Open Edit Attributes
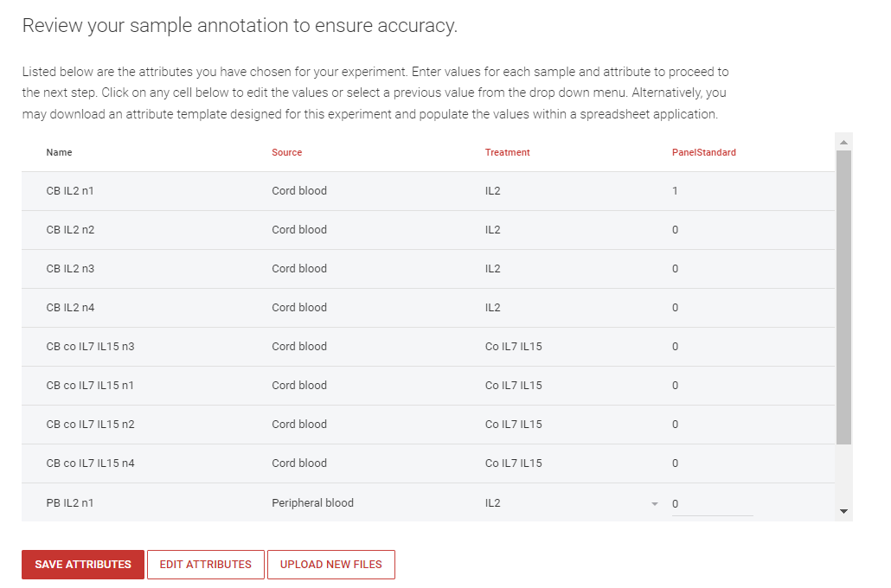This screenshot has height=588, width=891. pyautogui.click(x=206, y=564)
